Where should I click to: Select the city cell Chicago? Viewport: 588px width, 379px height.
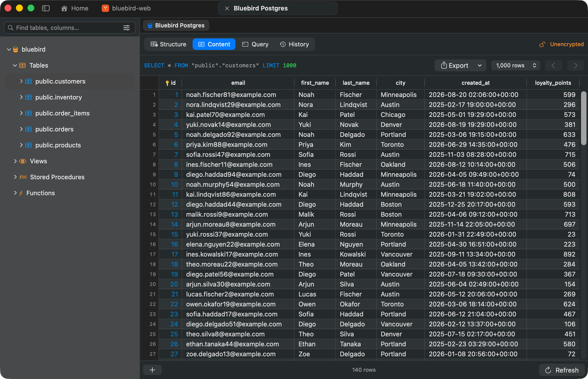click(x=400, y=115)
